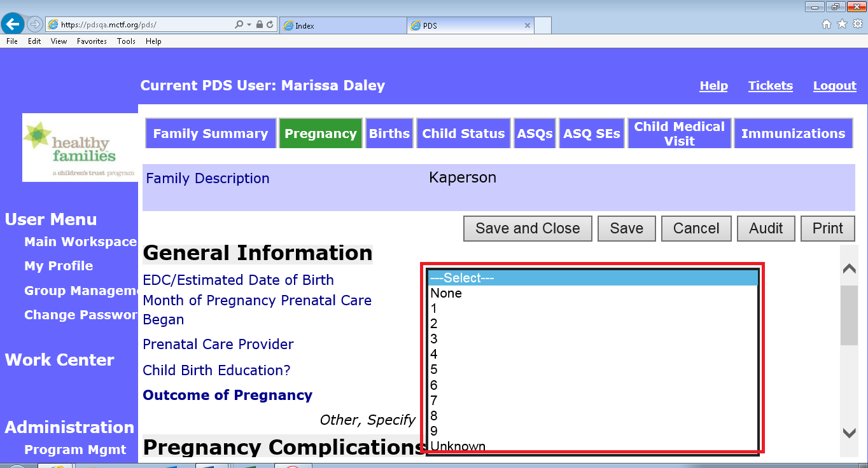Screen dimensions: 868x468
Task: Click the page scrollbar down arrow
Action: 849,433
